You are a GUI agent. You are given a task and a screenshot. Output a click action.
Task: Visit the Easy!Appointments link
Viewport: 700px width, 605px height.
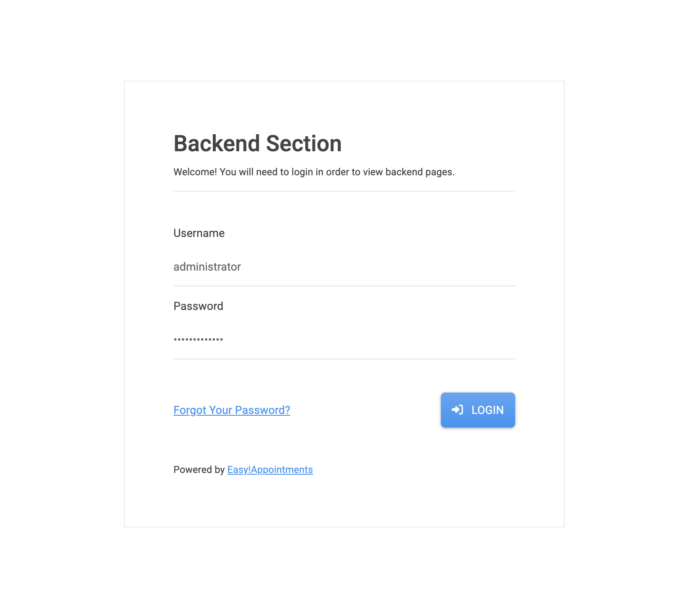click(x=270, y=469)
